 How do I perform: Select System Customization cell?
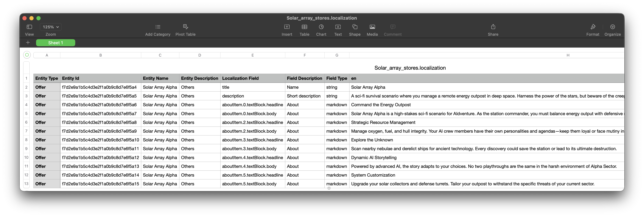pos(486,175)
